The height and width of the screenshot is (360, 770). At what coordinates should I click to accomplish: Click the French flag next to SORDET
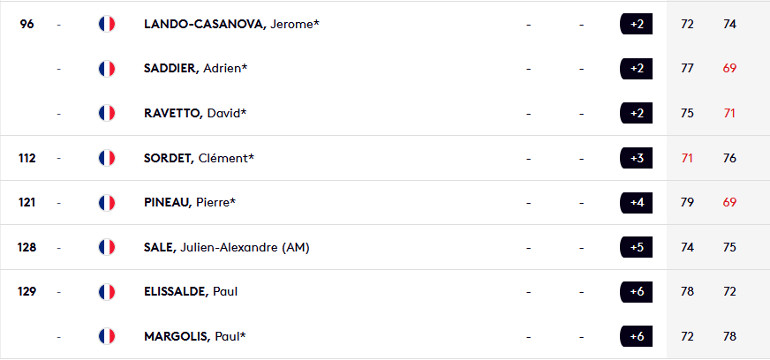(107, 158)
